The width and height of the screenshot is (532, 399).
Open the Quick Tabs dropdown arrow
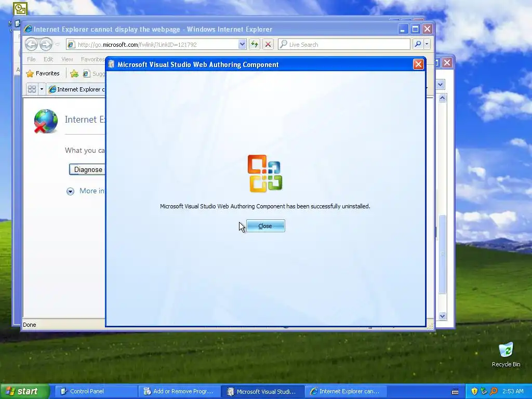pos(42,89)
